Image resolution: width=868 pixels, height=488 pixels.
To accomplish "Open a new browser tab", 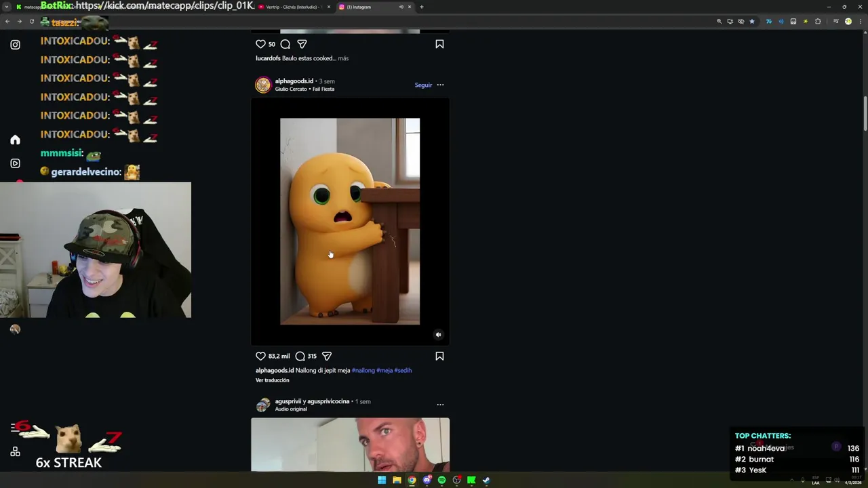I will pyautogui.click(x=421, y=7).
